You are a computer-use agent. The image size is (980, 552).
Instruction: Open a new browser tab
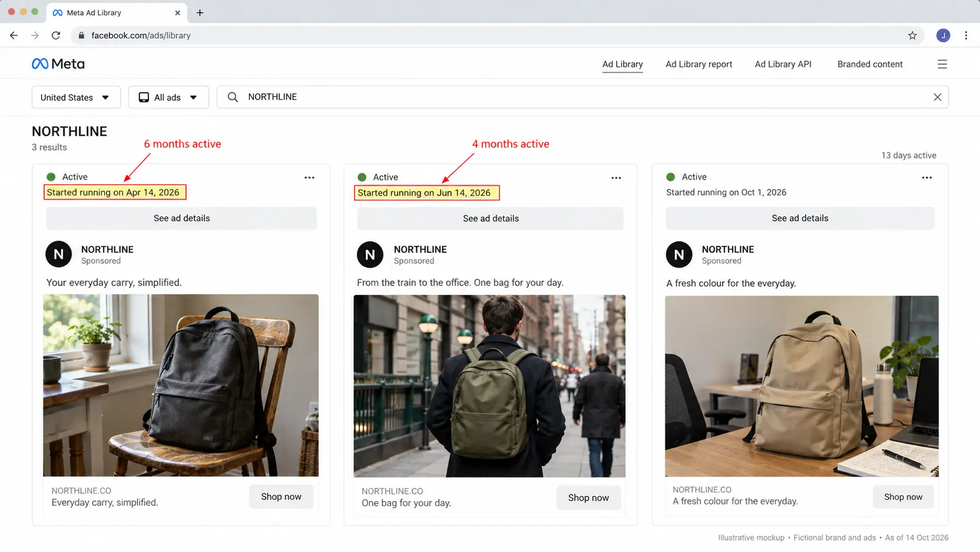click(200, 13)
